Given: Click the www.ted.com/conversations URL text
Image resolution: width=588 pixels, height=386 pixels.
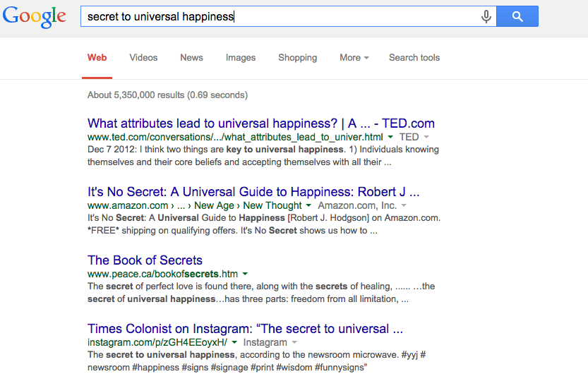Looking at the screenshot, I should tap(235, 137).
